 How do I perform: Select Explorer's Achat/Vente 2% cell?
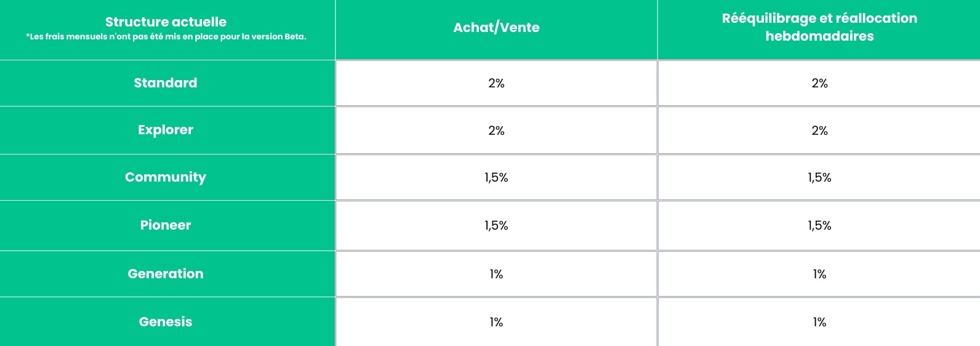[496, 131]
